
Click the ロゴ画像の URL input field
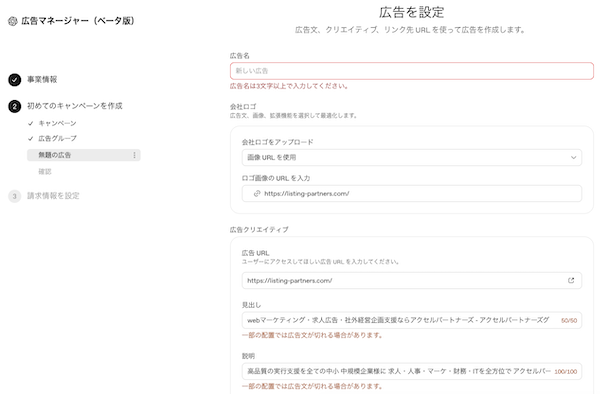coord(412,194)
